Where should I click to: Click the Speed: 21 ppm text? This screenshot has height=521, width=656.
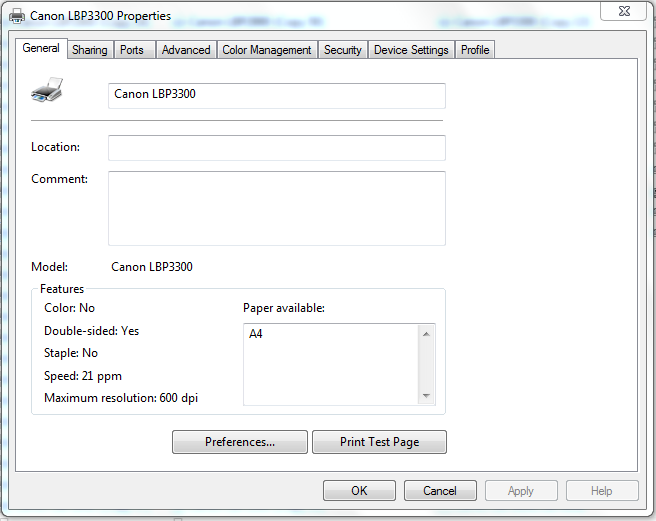pos(83,376)
